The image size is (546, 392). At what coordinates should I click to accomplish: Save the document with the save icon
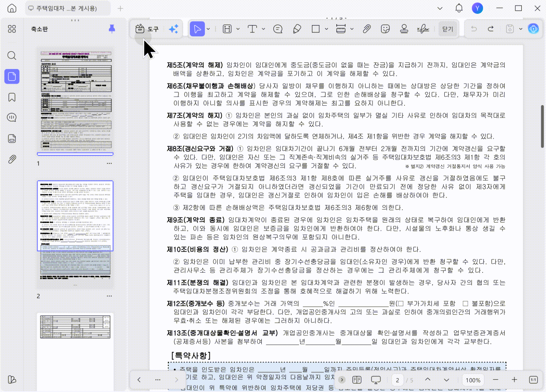click(510, 29)
